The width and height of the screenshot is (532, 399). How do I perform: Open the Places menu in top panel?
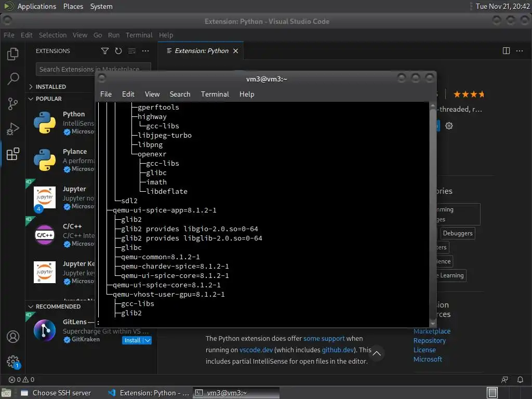point(73,6)
